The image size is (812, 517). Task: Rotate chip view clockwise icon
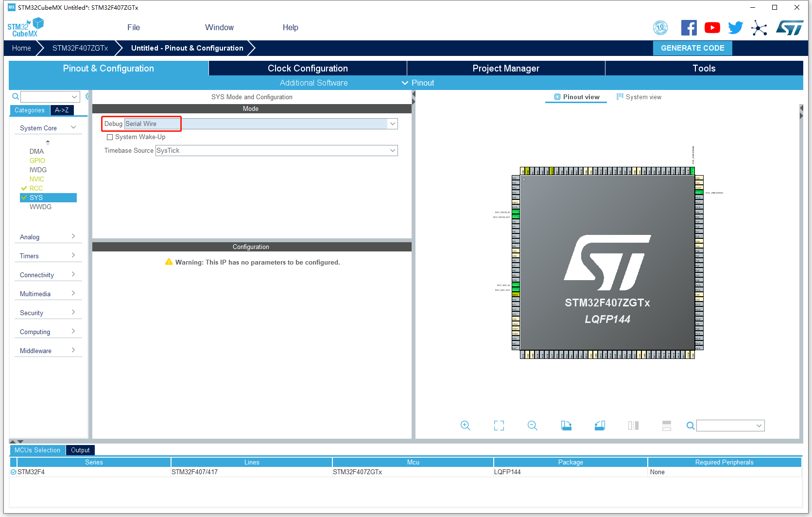click(x=566, y=426)
